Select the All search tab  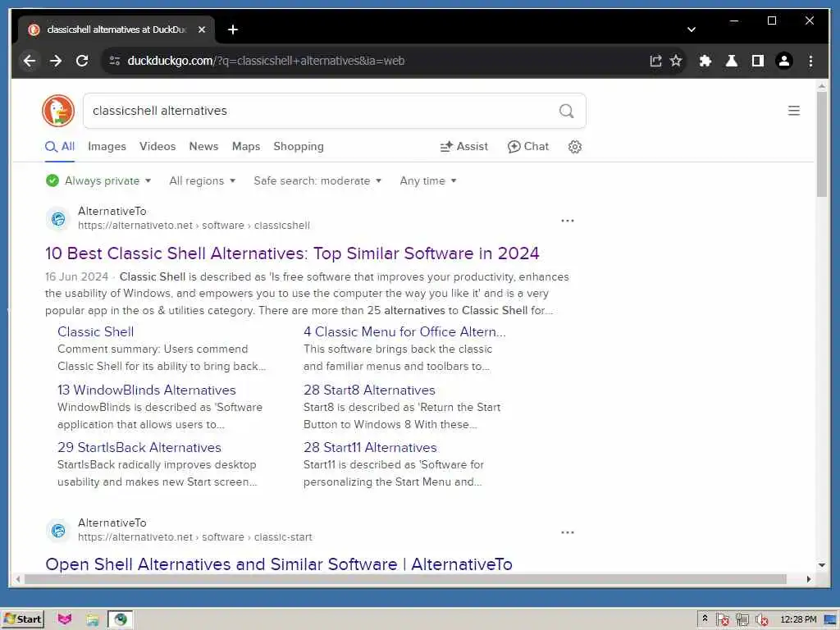60,147
